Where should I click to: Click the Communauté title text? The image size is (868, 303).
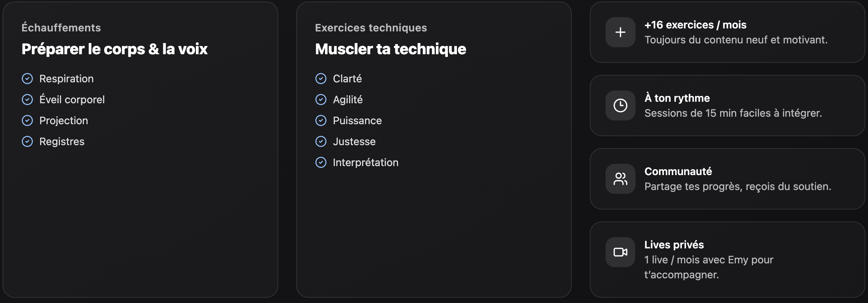pyautogui.click(x=678, y=171)
